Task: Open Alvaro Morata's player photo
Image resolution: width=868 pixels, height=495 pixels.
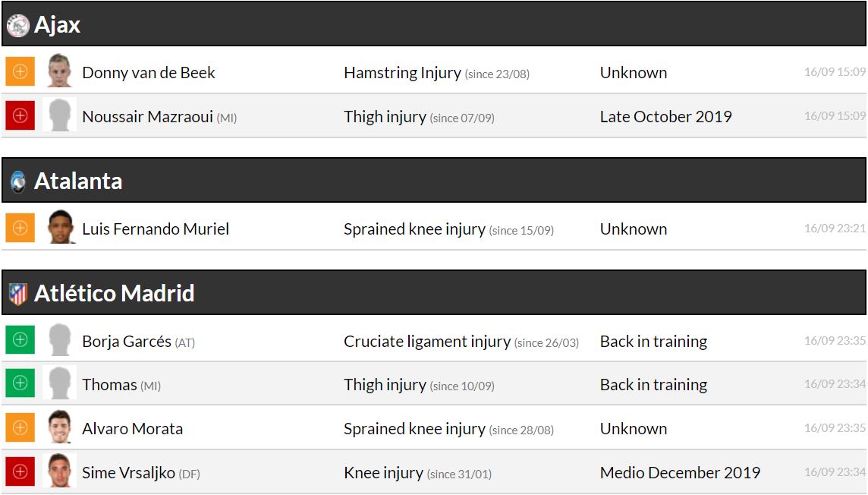Action: point(59,427)
